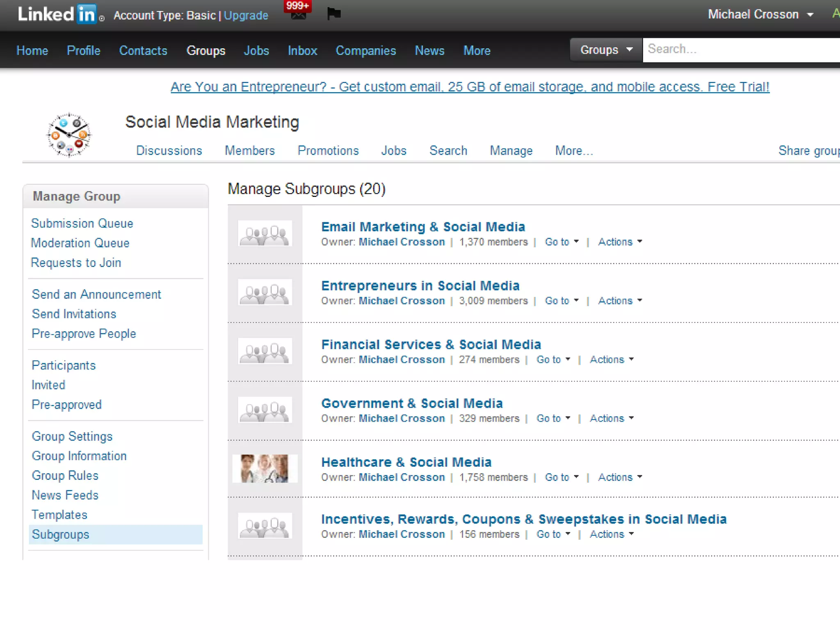Screen dimensions: 840x630
Task: Click the Email Marketing subgroup placeholder image
Action: (265, 233)
